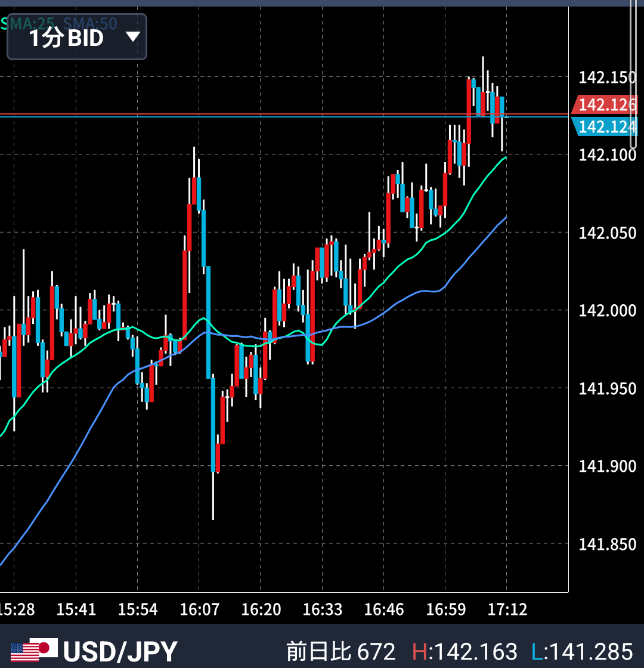The image size is (644, 668).
Task: Click the 142.000 price axis label
Action: pos(607,311)
